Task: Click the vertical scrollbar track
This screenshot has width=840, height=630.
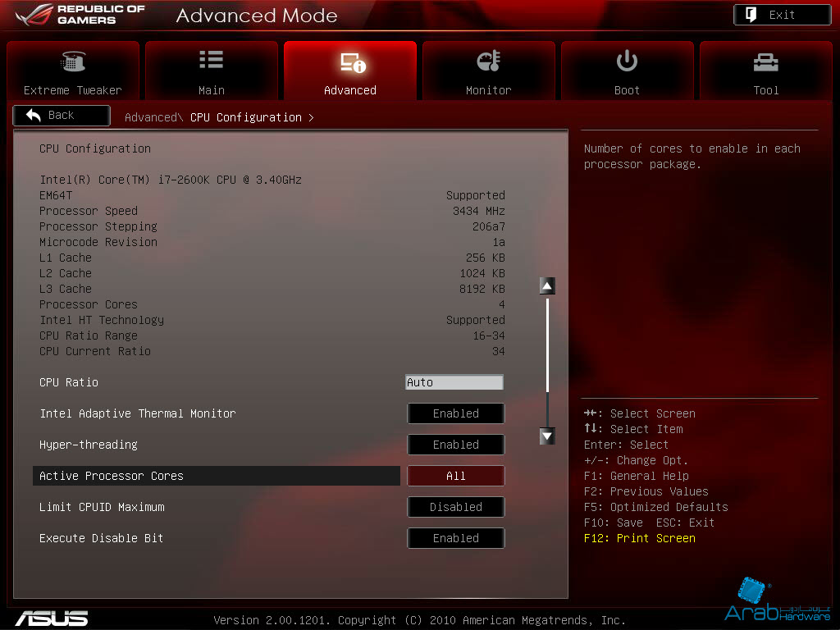Action: (547, 361)
